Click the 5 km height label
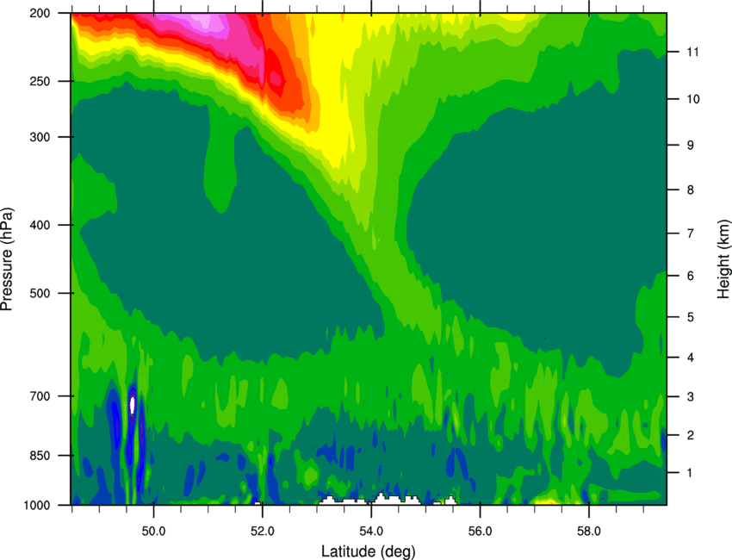Screen dimensions: 732x560 (690, 317)
